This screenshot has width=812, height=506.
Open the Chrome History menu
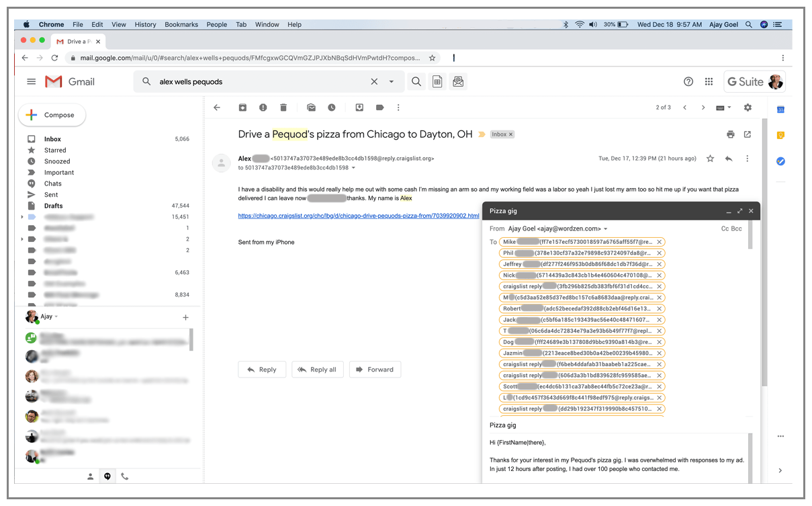(145, 24)
